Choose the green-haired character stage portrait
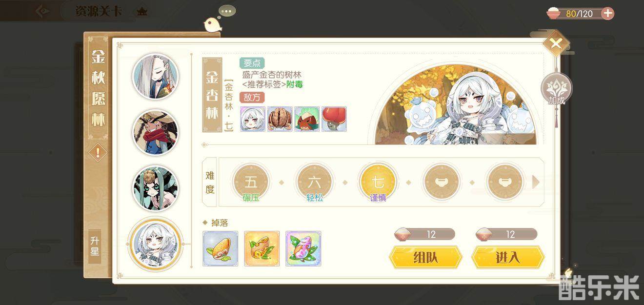Screen dimensions: 644x305 point(156,188)
